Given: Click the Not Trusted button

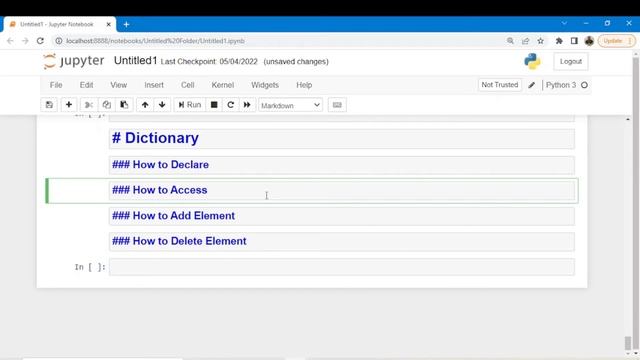Looking at the screenshot, I should 500,85.
